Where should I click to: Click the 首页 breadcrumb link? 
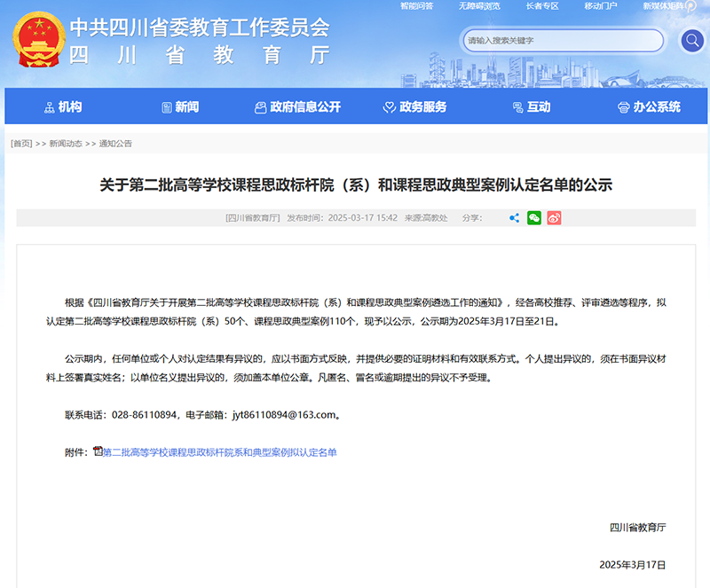click(21, 144)
